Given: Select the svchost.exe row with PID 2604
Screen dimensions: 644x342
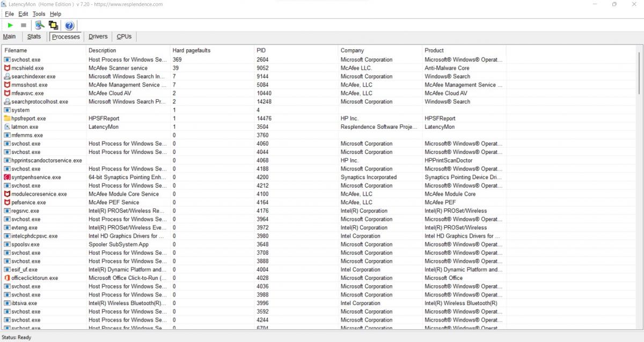Looking at the screenshot, I should coord(254,60).
